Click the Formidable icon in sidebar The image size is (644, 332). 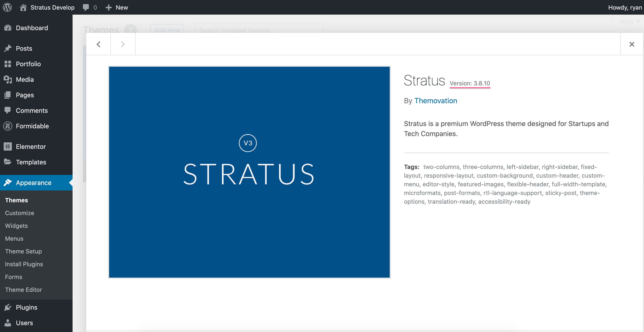[8, 126]
